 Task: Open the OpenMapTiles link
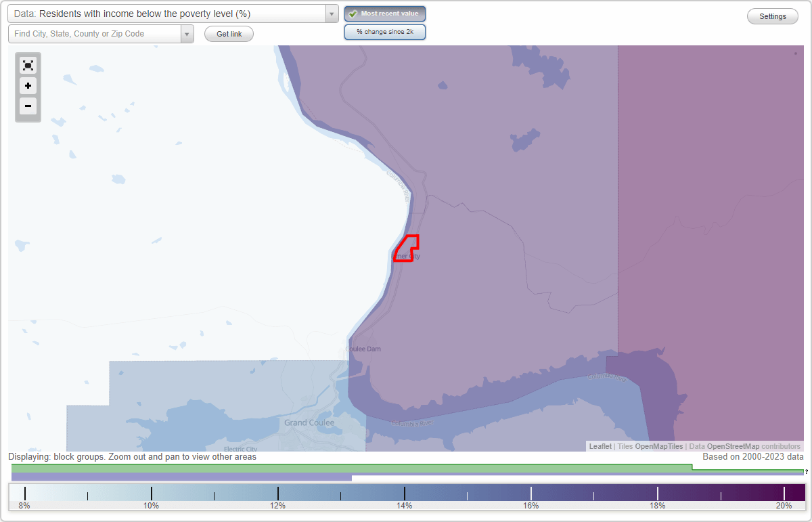658,446
